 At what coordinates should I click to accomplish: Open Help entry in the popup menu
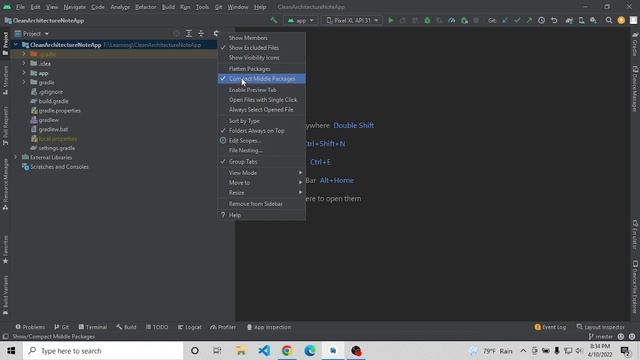[x=261, y=215]
